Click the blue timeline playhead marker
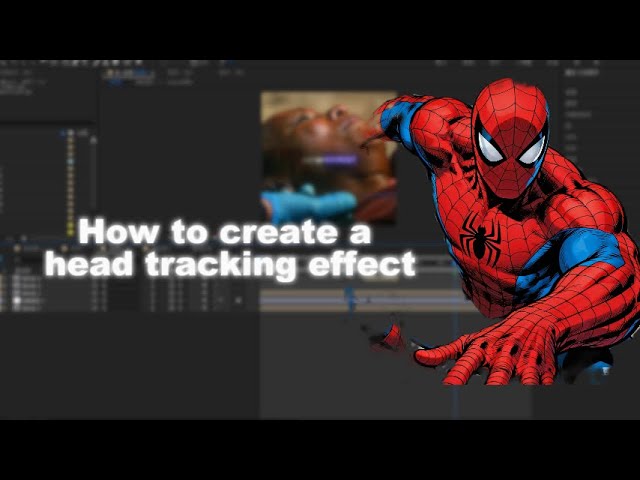 (350, 300)
